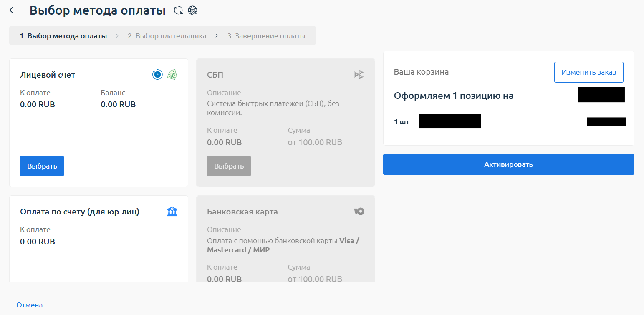Open step 1 Выбор метода оплаты
This screenshot has width=644, height=315.
[x=63, y=36]
